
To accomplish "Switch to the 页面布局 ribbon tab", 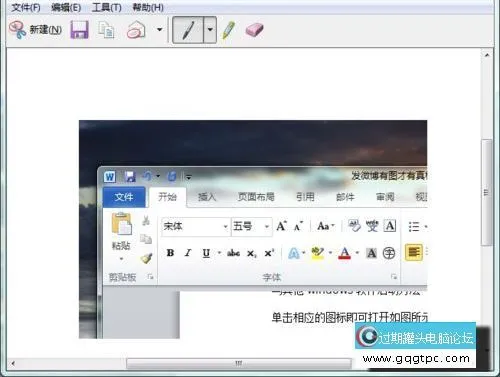I will (256, 197).
